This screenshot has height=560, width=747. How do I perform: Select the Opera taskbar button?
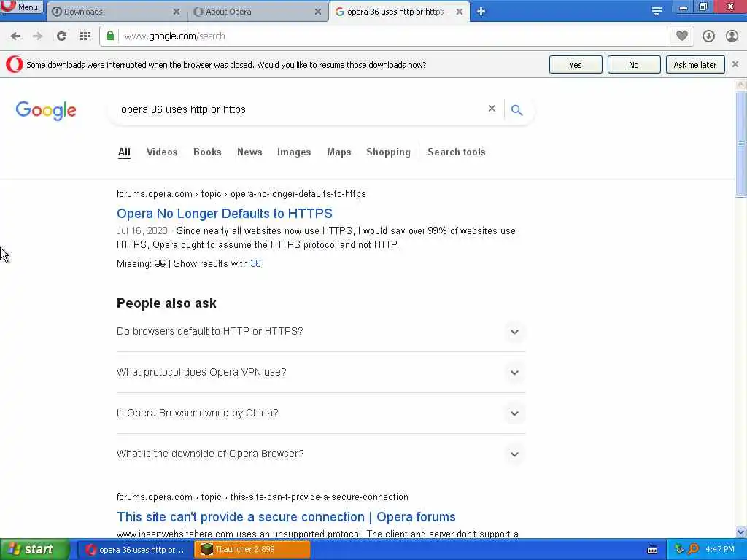(135, 550)
